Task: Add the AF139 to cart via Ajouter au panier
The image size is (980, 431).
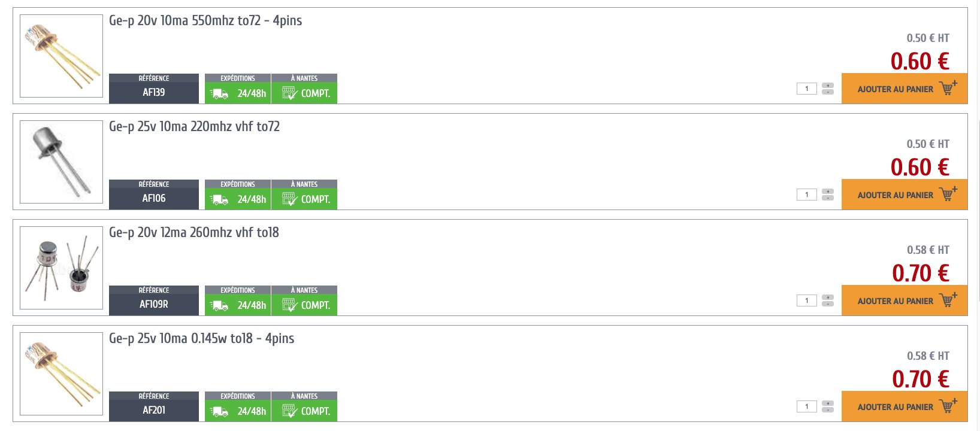Action: (905, 89)
